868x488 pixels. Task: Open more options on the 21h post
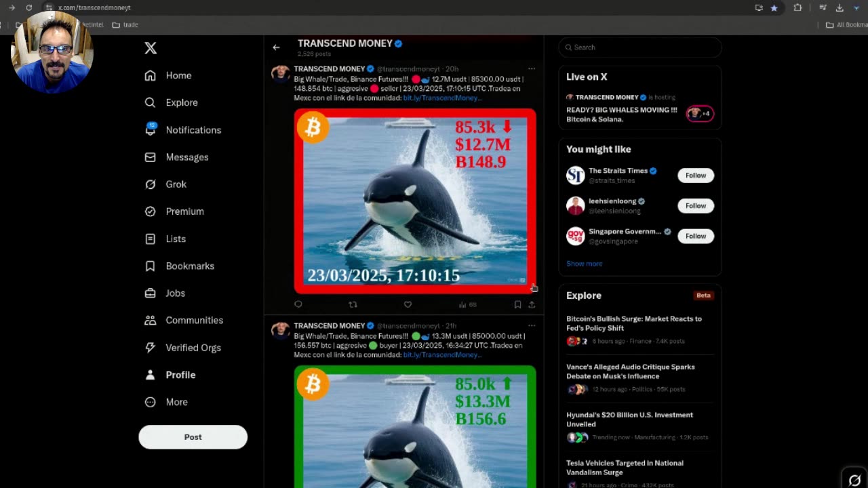532,325
